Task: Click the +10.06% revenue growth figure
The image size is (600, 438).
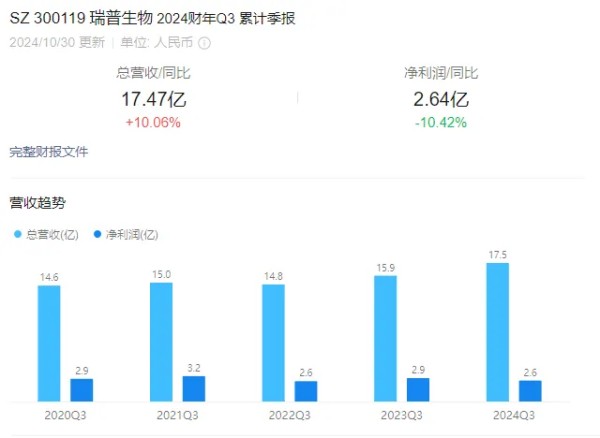Action: [x=153, y=122]
